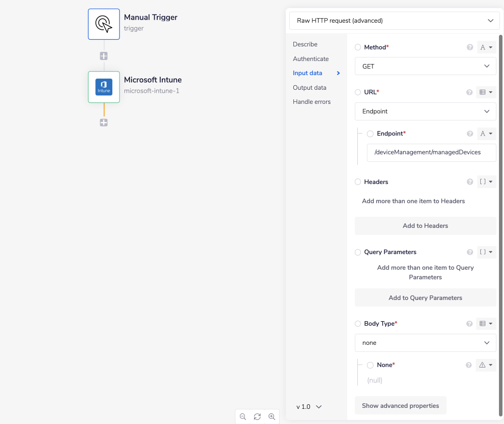504x424 pixels.
Task: Expand the v 1.0 version selector
Action: (x=308, y=406)
